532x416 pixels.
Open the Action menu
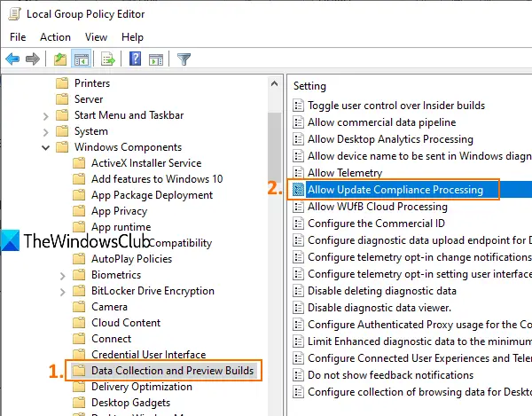coord(55,37)
